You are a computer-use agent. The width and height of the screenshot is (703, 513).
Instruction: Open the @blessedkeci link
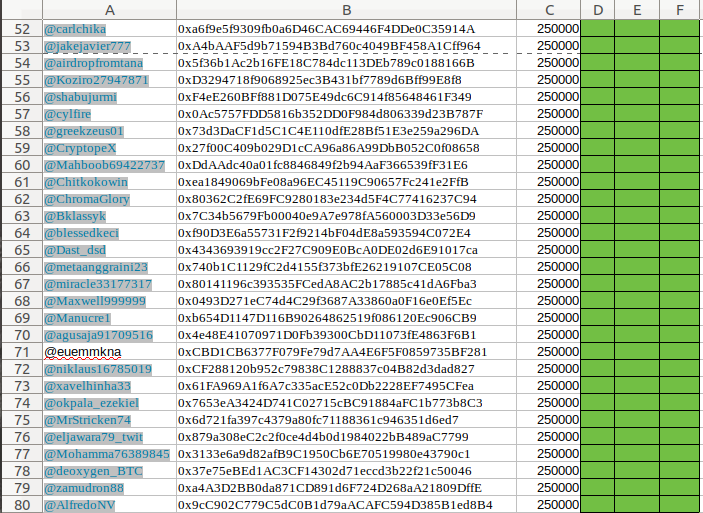pyautogui.click(x=81, y=233)
